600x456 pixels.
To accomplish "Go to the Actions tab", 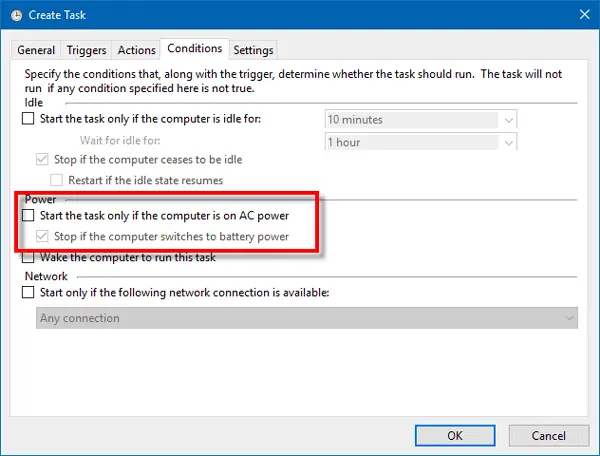I will coord(136,50).
